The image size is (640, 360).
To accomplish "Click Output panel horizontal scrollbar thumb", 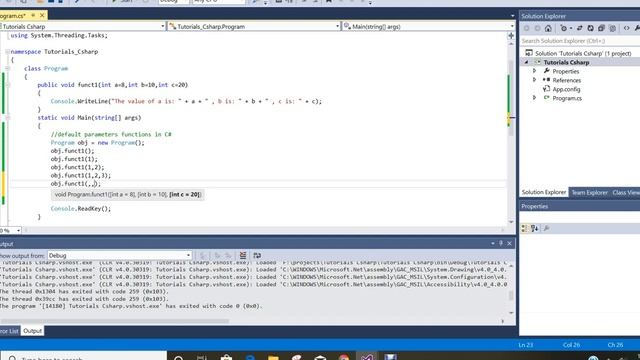I will click(x=114, y=321).
